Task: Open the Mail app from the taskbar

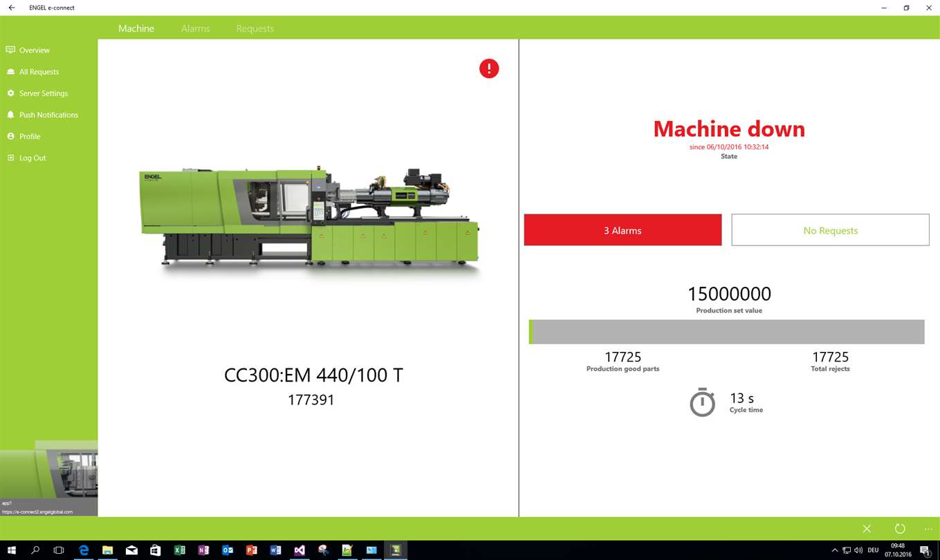Action: pos(131,550)
